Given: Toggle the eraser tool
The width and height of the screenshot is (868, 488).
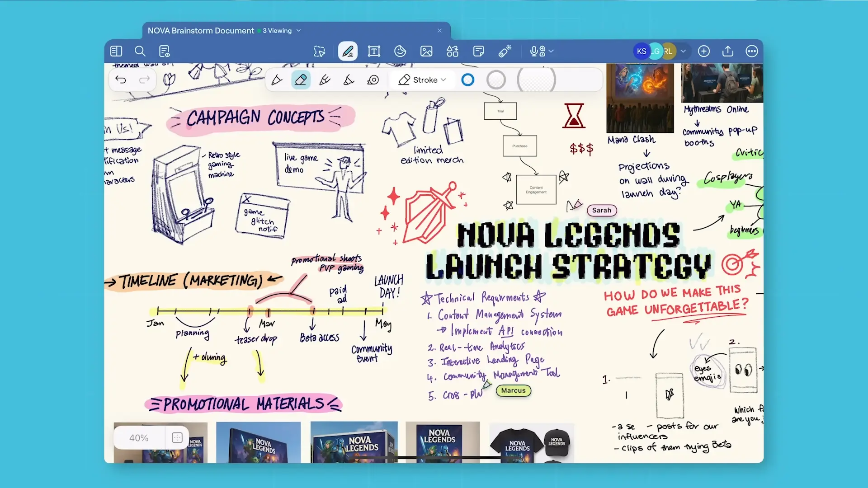Looking at the screenshot, I should coord(301,80).
